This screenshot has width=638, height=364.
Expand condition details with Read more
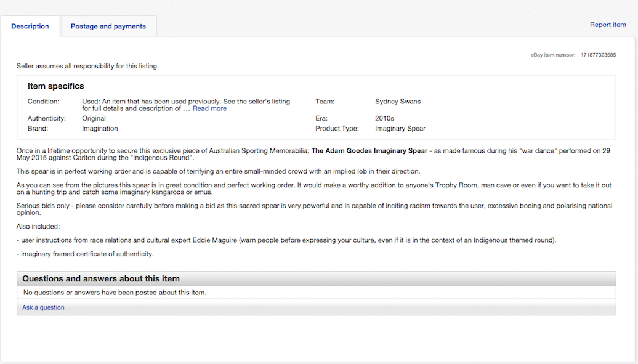209,108
